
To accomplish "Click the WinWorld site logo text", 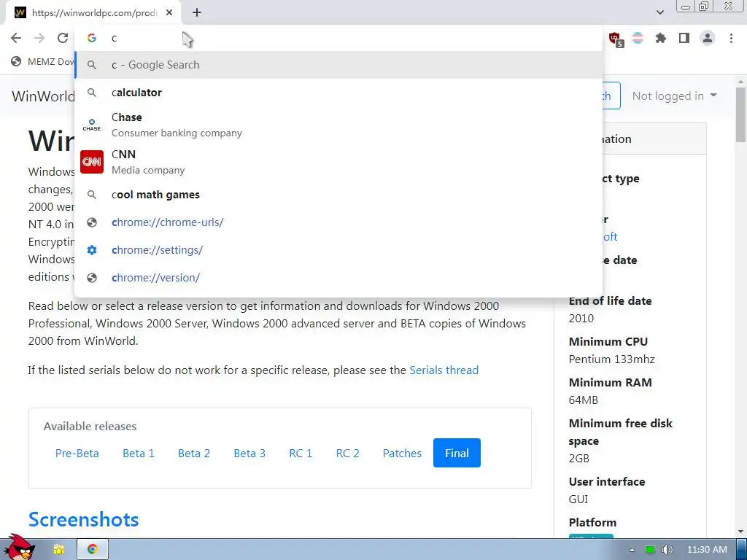I will coord(43,96).
